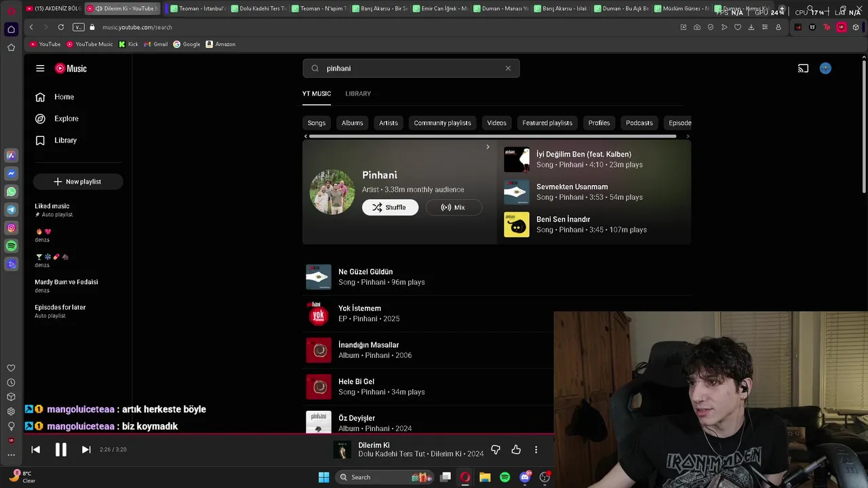
Task: Filter results by Profiles
Action: (x=599, y=123)
